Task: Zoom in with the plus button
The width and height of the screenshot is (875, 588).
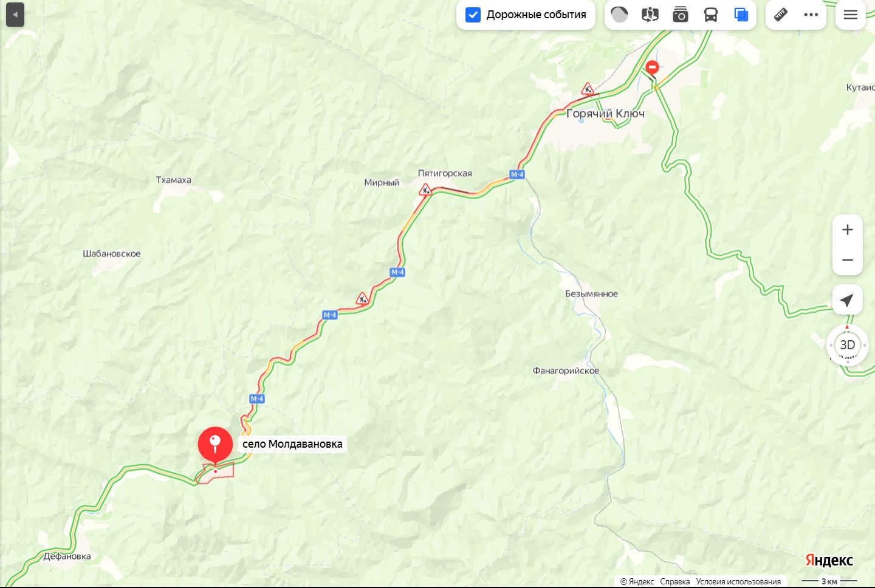Action: 848,230
